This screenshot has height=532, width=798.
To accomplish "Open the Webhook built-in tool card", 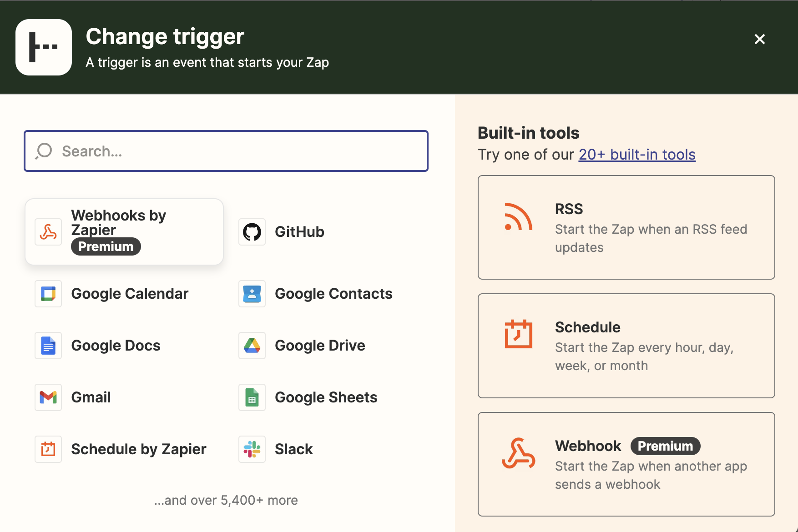I will 626,464.
